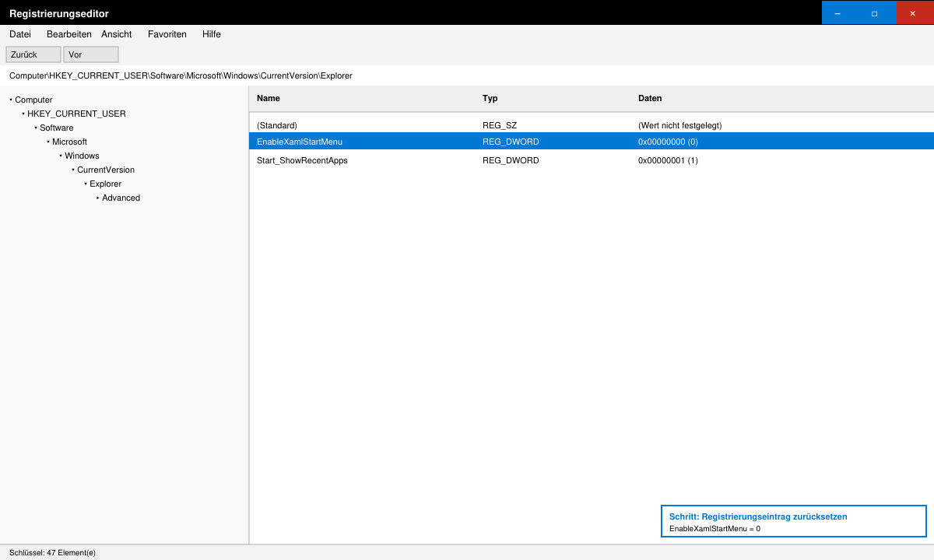934x560 pixels.
Task: Collapse the Computer tree node arrow
Action: click(x=11, y=100)
